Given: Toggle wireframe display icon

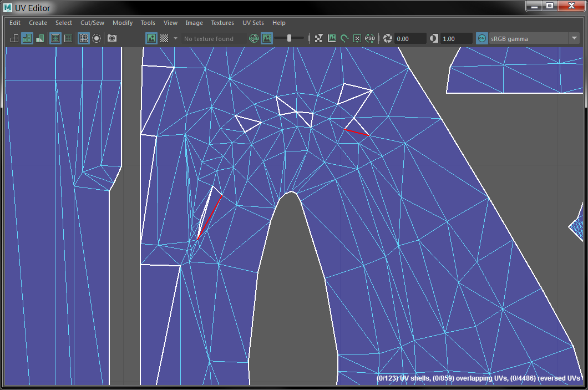Looking at the screenshot, I should 14,38.
